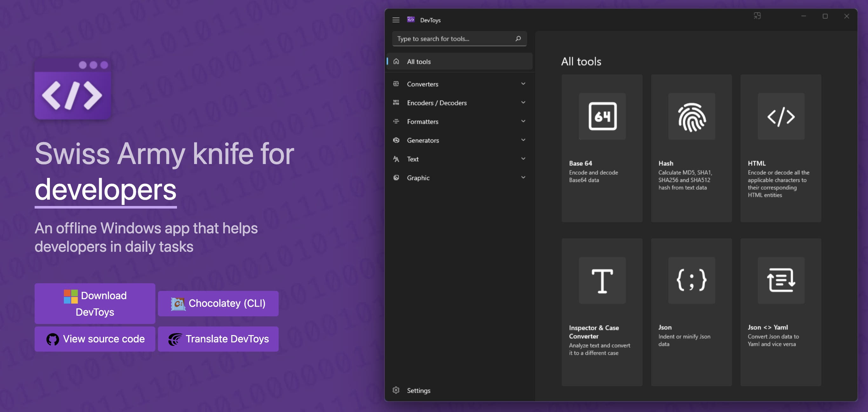This screenshot has width=868, height=412.
Task: Open Settings at sidebar bottom
Action: 460,390
